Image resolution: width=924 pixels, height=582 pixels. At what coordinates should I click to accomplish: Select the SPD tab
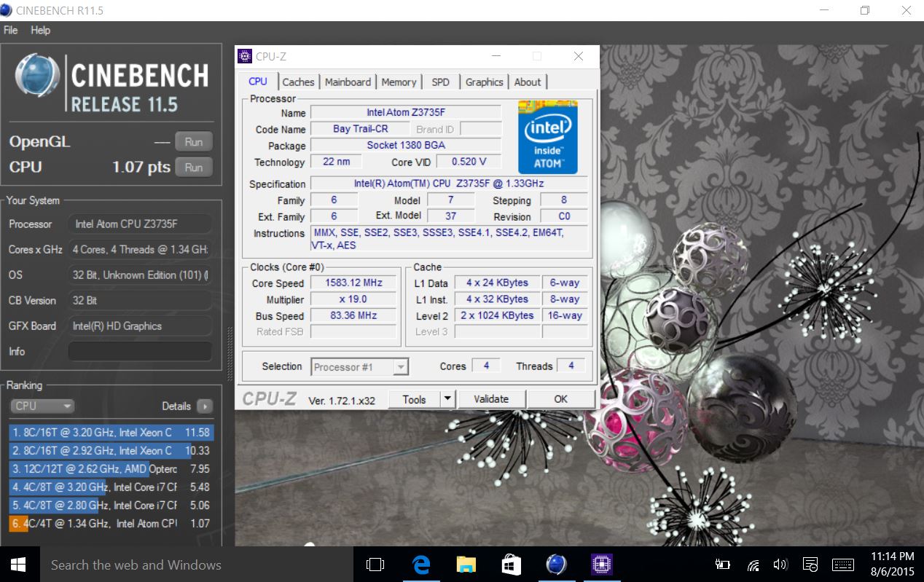tap(440, 82)
